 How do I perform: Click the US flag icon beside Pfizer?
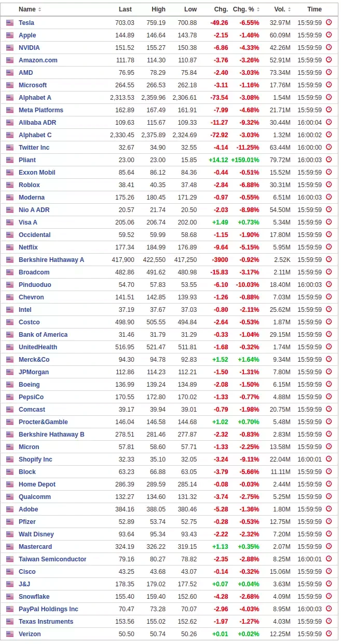(10, 522)
